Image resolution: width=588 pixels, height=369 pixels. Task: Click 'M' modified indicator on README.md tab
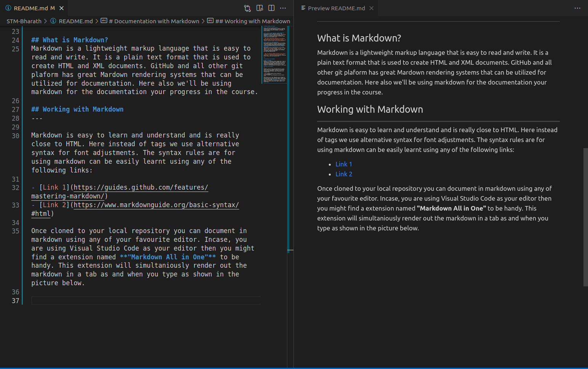[53, 8]
